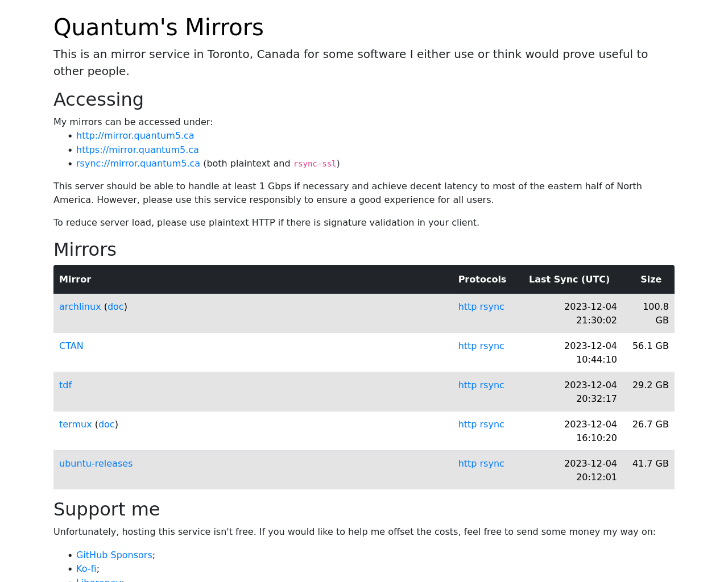Visit the GitHub Sponsors link
Image resolution: width=728 pixels, height=582 pixels.
coord(114,555)
